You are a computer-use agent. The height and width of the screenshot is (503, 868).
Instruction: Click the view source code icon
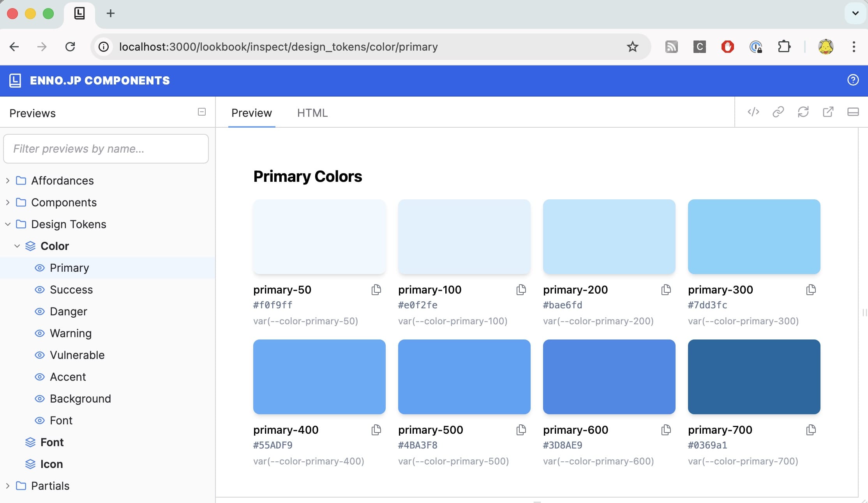pos(753,112)
